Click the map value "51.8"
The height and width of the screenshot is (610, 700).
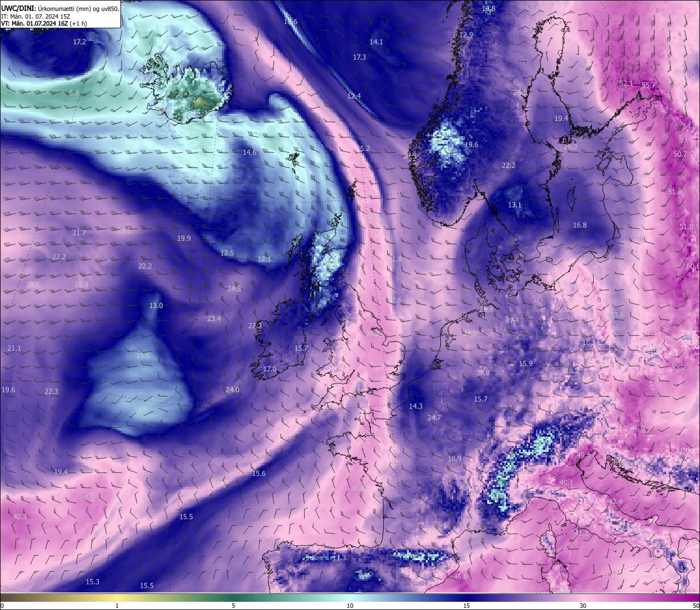pyautogui.click(x=675, y=192)
